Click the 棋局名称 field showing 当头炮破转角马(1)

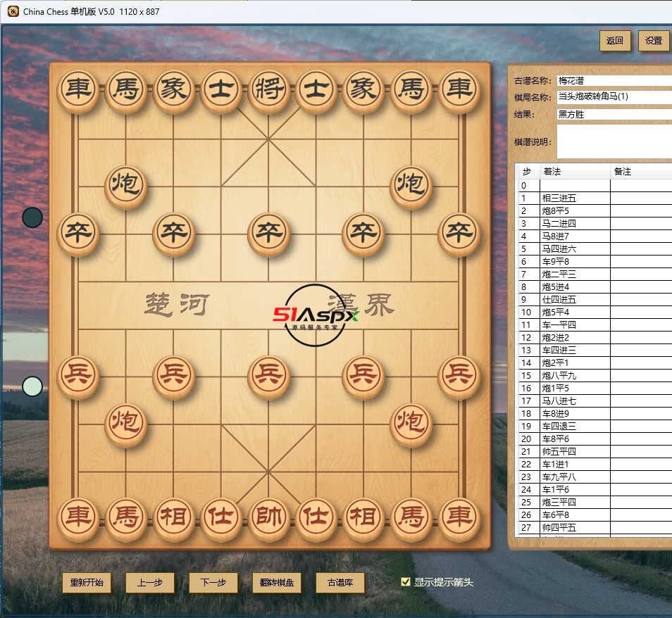(614, 97)
